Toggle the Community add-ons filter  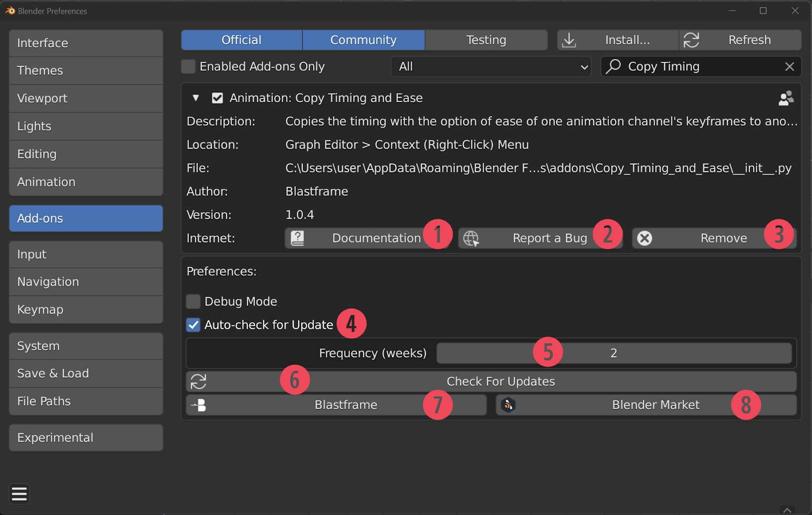pos(363,40)
